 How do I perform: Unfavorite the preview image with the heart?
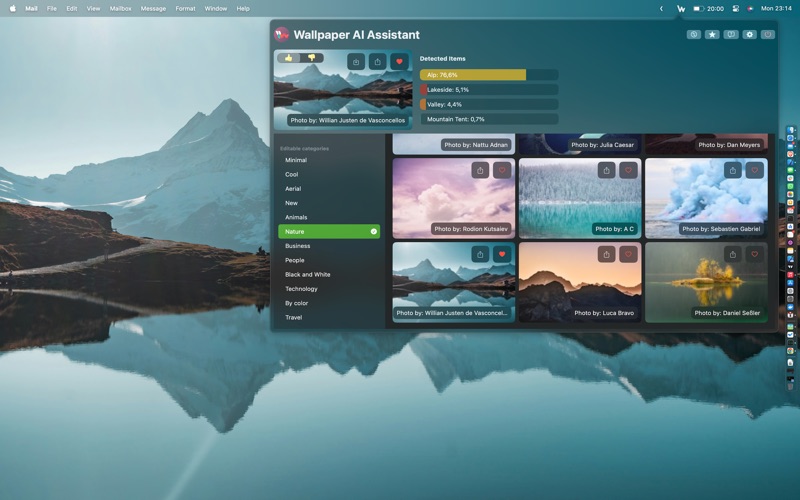[x=399, y=62]
